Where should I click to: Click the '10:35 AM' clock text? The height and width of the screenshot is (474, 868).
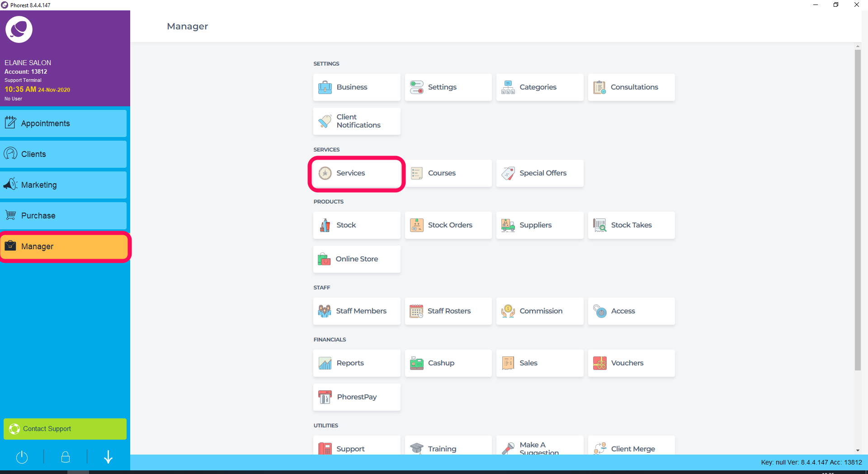pos(20,90)
